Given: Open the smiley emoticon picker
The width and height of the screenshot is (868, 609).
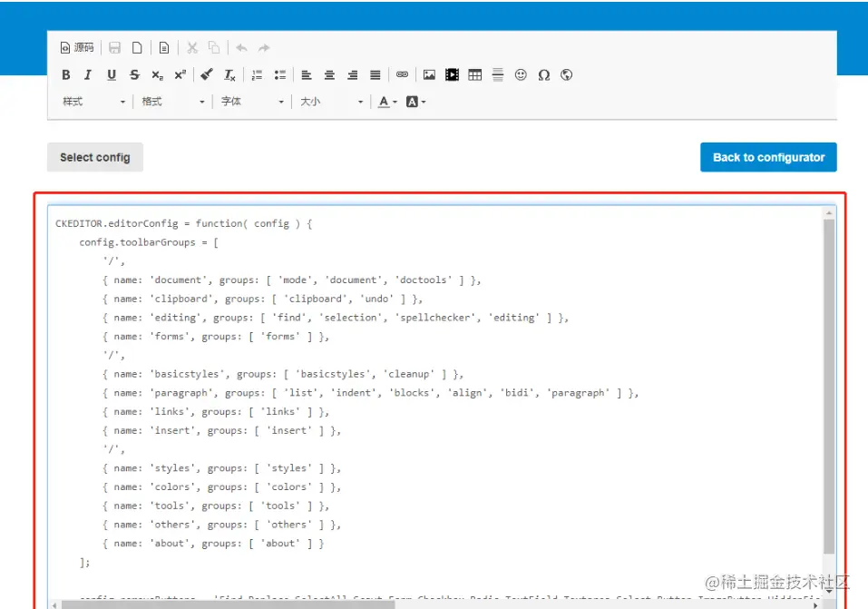Looking at the screenshot, I should [521, 74].
